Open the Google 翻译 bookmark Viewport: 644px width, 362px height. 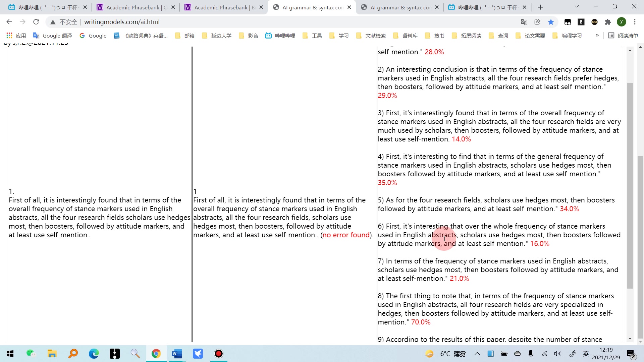pos(52,36)
